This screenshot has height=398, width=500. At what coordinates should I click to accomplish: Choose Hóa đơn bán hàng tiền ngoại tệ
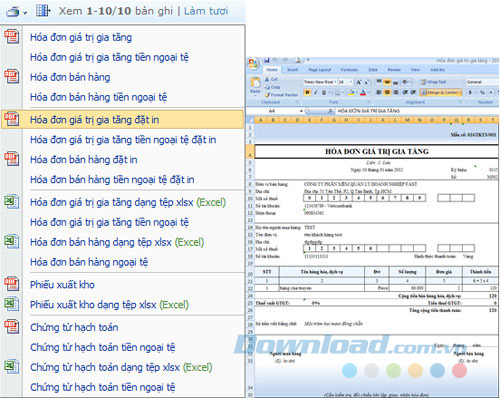pos(98,97)
